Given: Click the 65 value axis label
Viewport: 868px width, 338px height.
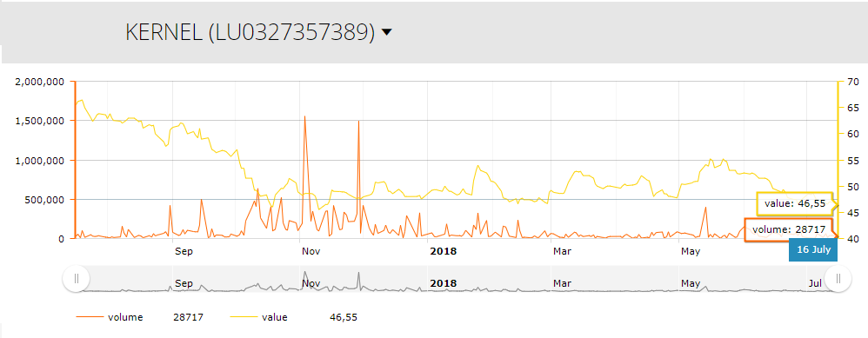Looking at the screenshot, I should (x=852, y=108).
